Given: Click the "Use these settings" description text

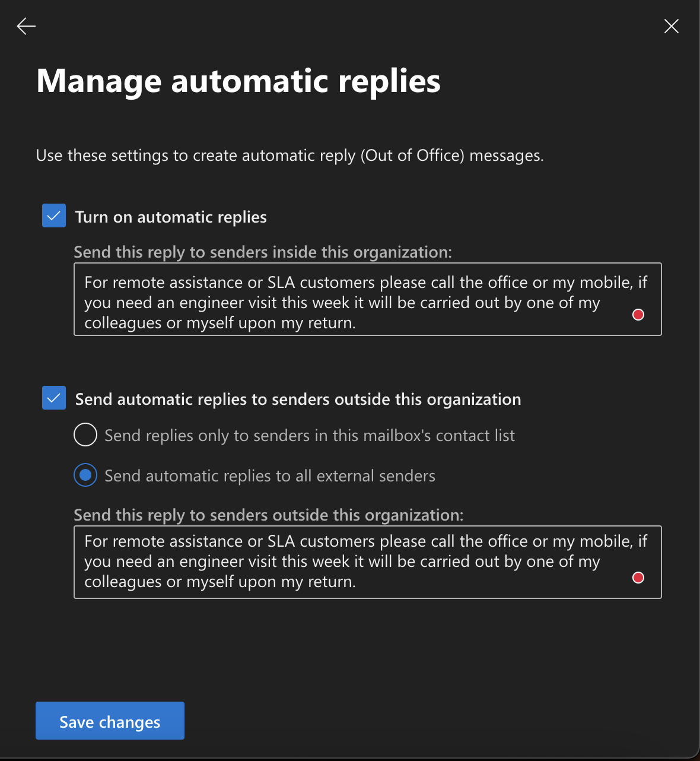Looking at the screenshot, I should 289,156.
